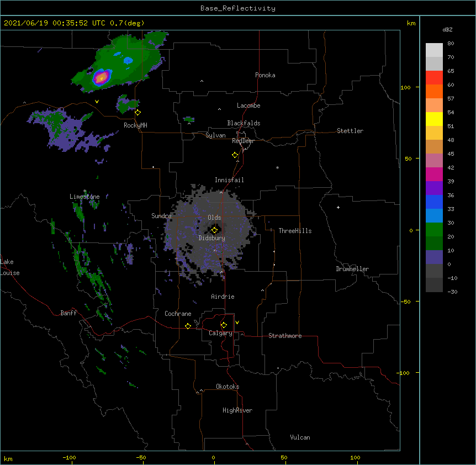This screenshot has width=476, height=465.
Task: Click the yellow V marker northwest of RockyMH
Action: point(97,102)
